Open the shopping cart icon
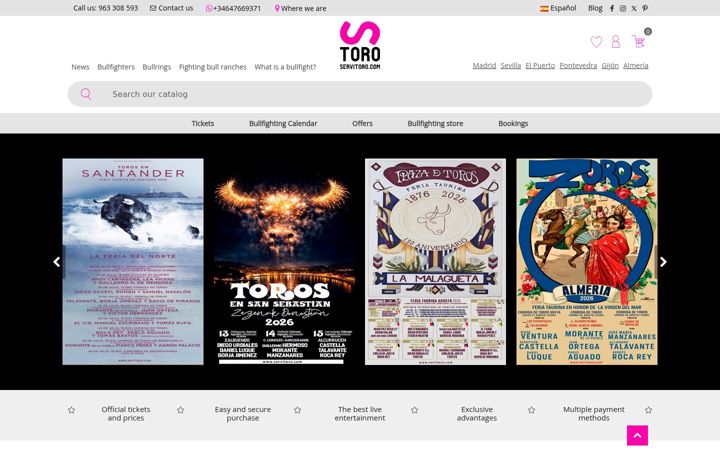Image resolution: width=720 pixels, height=450 pixels. 639,41
